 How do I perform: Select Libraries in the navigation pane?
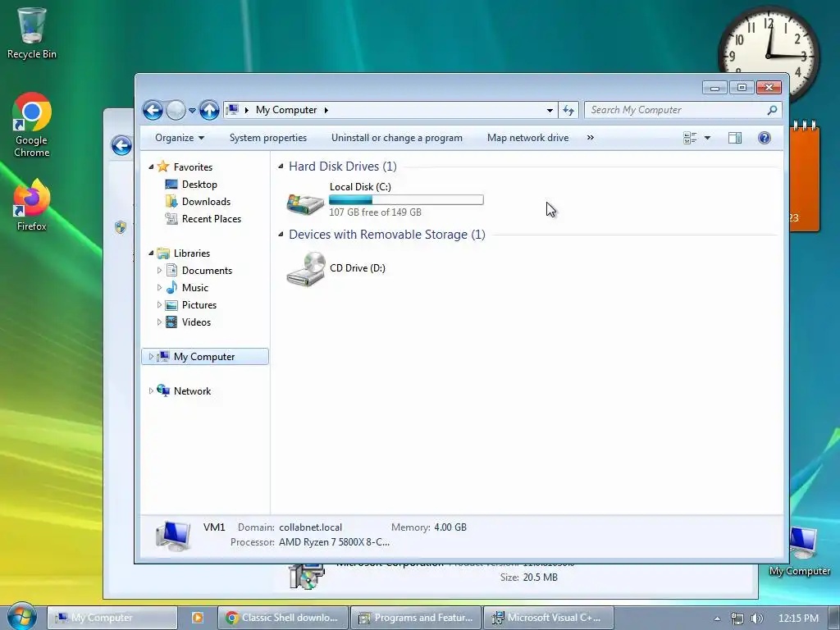[x=192, y=253]
